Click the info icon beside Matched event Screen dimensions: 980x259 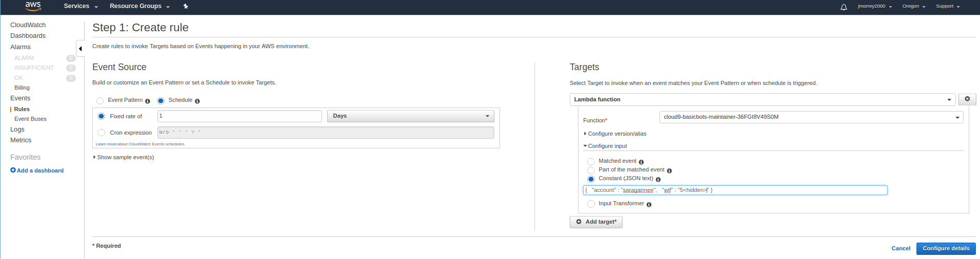point(641,162)
